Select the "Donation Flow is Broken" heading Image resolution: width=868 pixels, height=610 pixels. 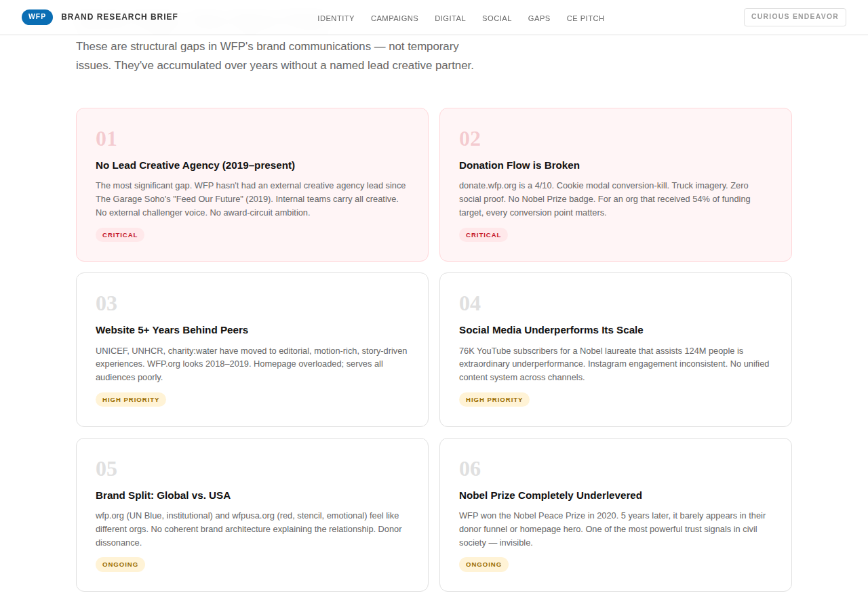(x=519, y=165)
